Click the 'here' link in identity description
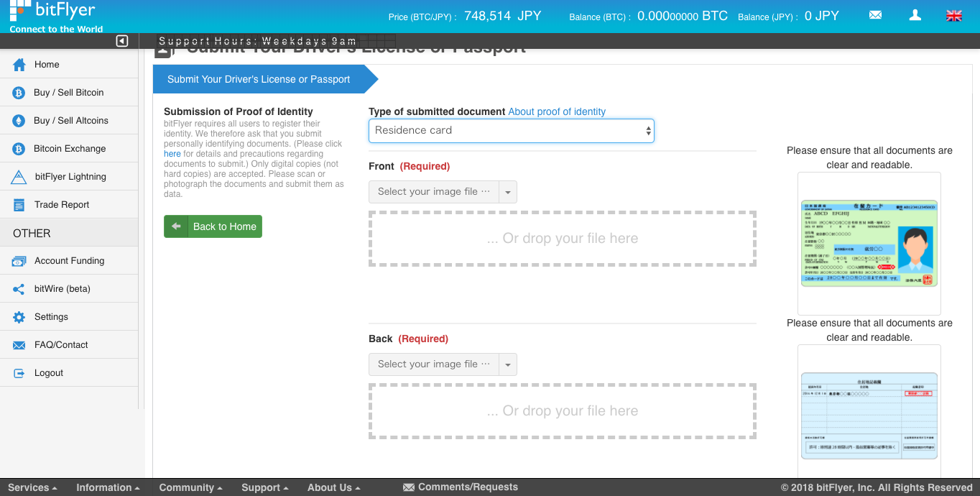980x496 pixels. [172, 154]
